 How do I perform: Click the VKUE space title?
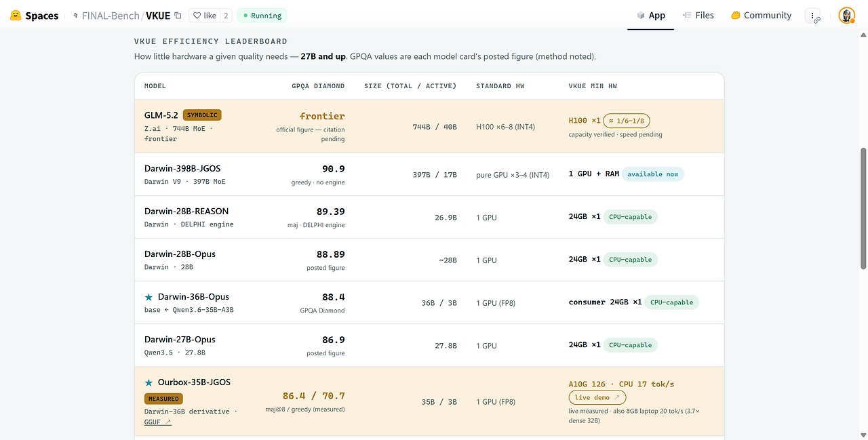point(158,16)
